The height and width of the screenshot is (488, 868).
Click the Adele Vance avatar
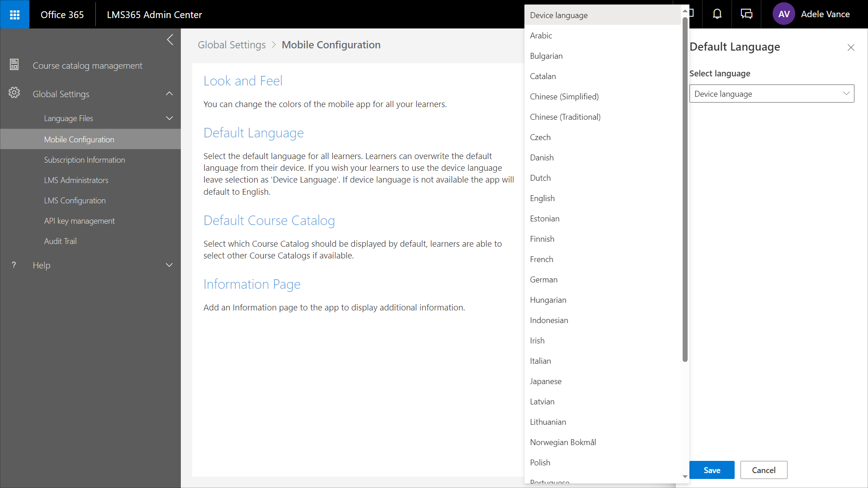click(x=783, y=14)
